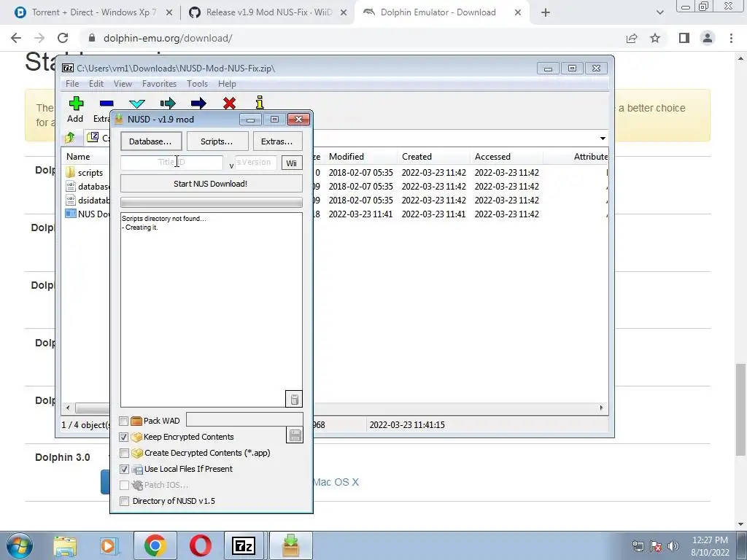
Task: Click Start NUS Download! button
Action: pyautogui.click(x=211, y=184)
